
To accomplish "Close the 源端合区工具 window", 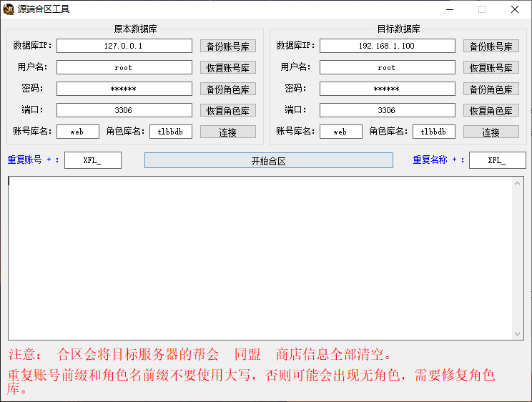I will tap(515, 9).
